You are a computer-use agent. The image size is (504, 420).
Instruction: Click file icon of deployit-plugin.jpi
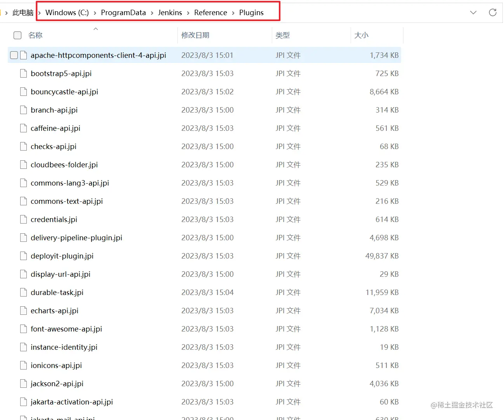[x=24, y=256]
